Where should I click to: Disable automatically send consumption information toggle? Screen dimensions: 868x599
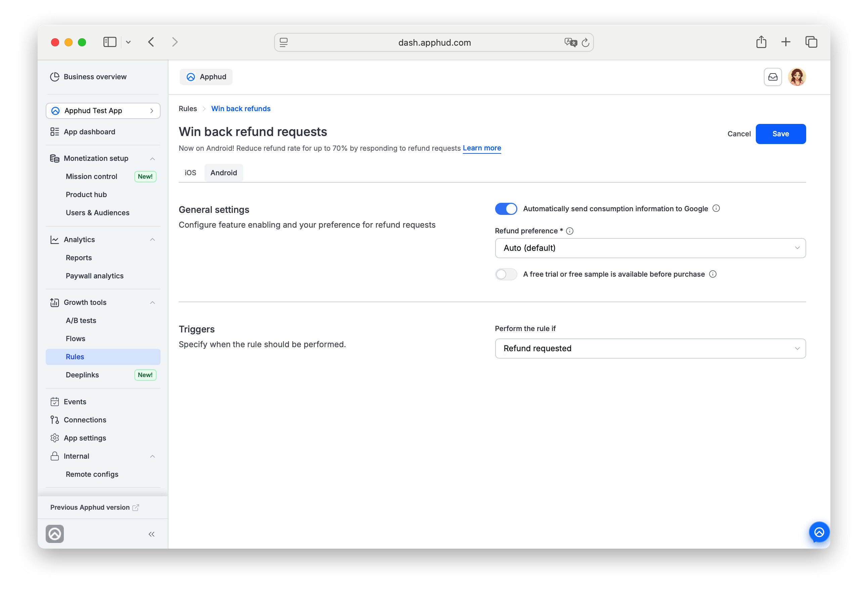[x=506, y=209]
